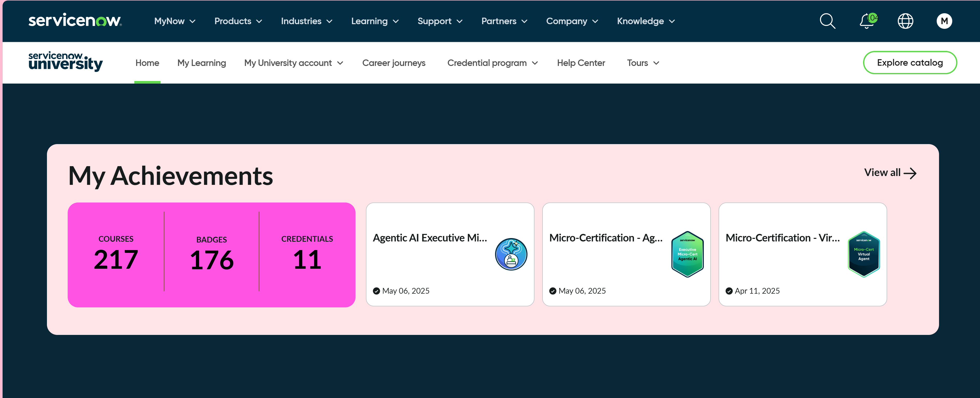Open the language globe icon
Viewport: 980px width, 398px height.
(x=905, y=21)
